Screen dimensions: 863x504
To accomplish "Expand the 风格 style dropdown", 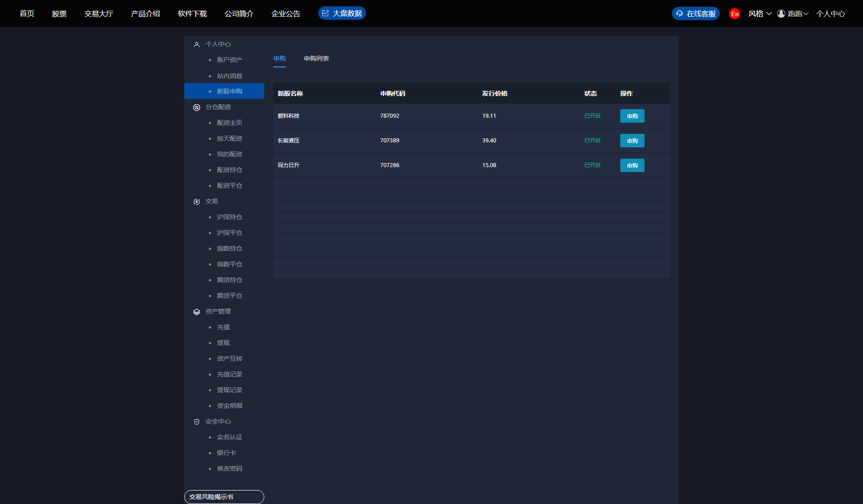I will point(760,14).
